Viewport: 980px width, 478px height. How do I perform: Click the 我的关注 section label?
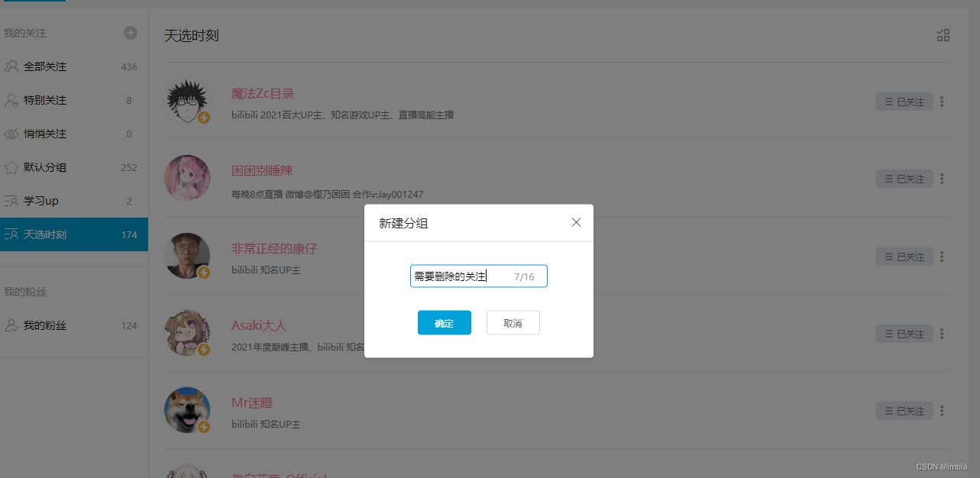tap(25, 33)
